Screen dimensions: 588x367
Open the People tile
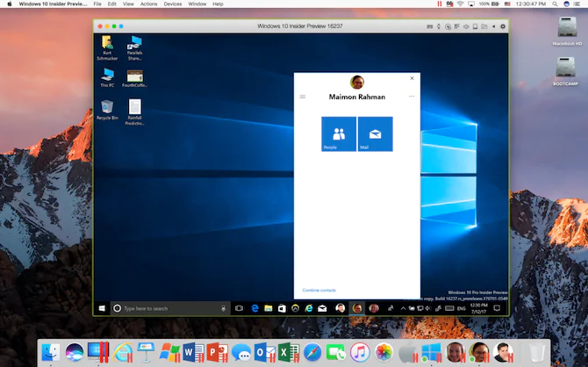pyautogui.click(x=339, y=134)
